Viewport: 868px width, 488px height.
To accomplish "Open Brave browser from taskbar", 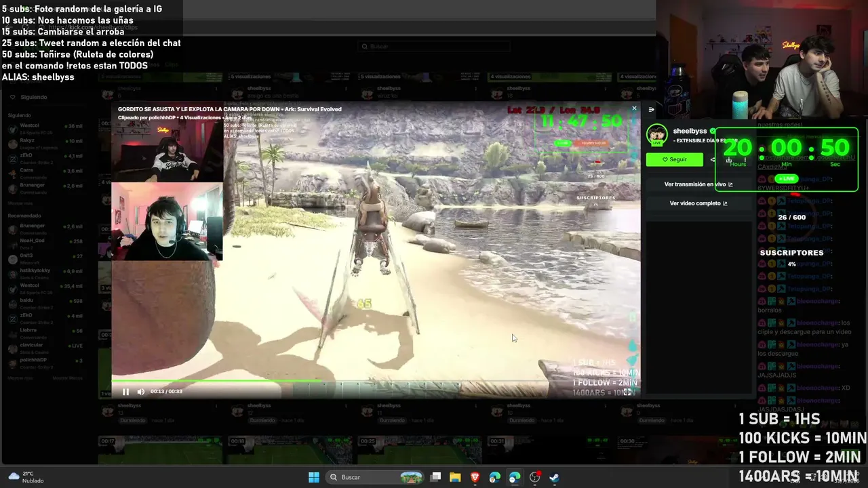I will click(475, 477).
